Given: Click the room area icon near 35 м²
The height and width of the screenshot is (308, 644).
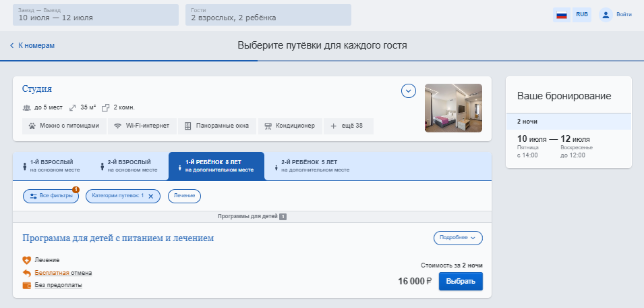Looking at the screenshot, I should [x=73, y=108].
